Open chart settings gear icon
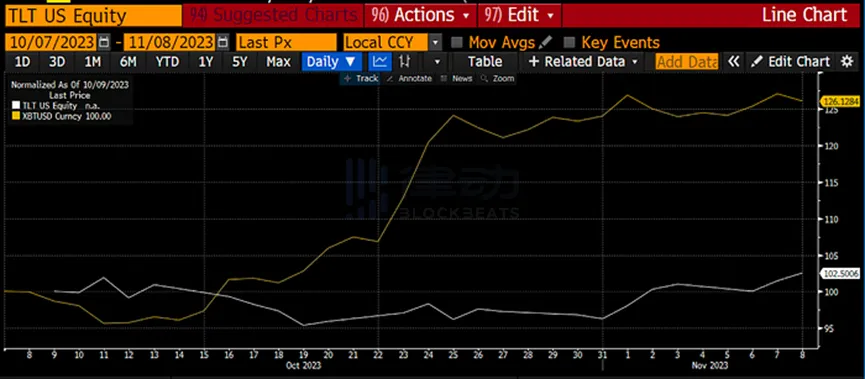The width and height of the screenshot is (865, 379). 847,62
